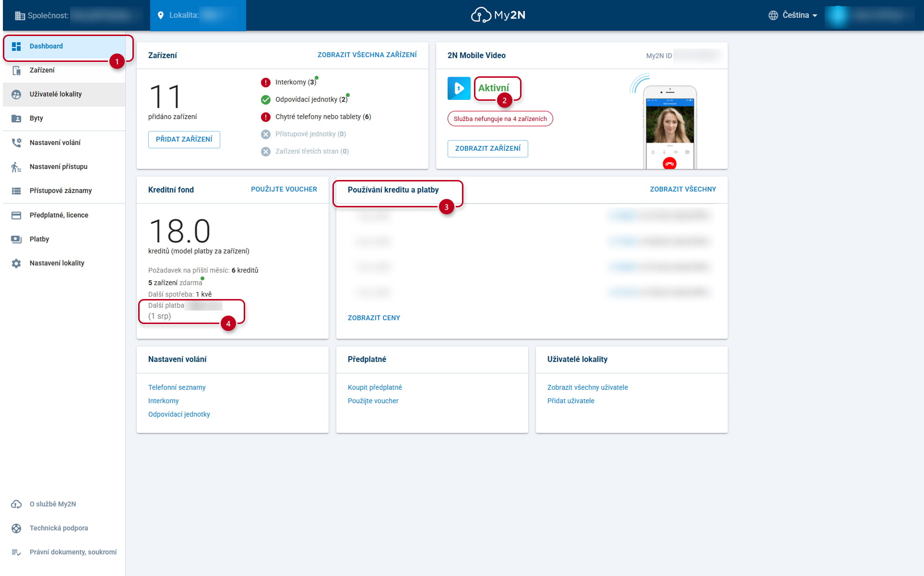Open the Právní dokumenty checklist icon
Image resolution: width=924 pixels, height=576 pixels.
coord(16,552)
